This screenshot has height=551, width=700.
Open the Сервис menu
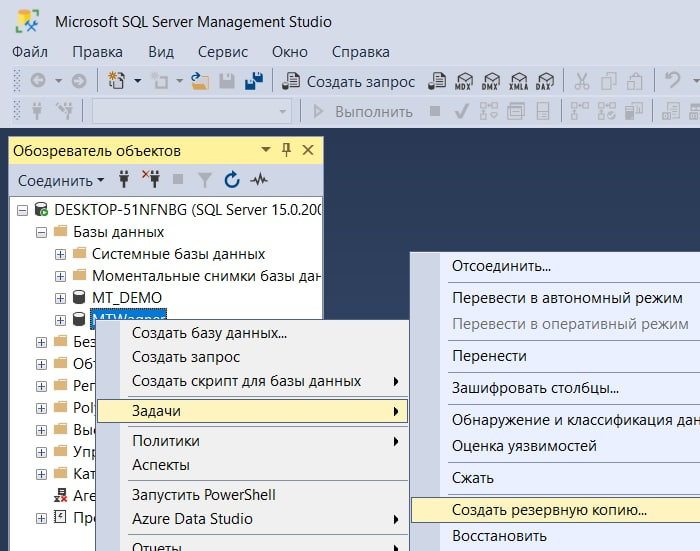click(x=223, y=51)
